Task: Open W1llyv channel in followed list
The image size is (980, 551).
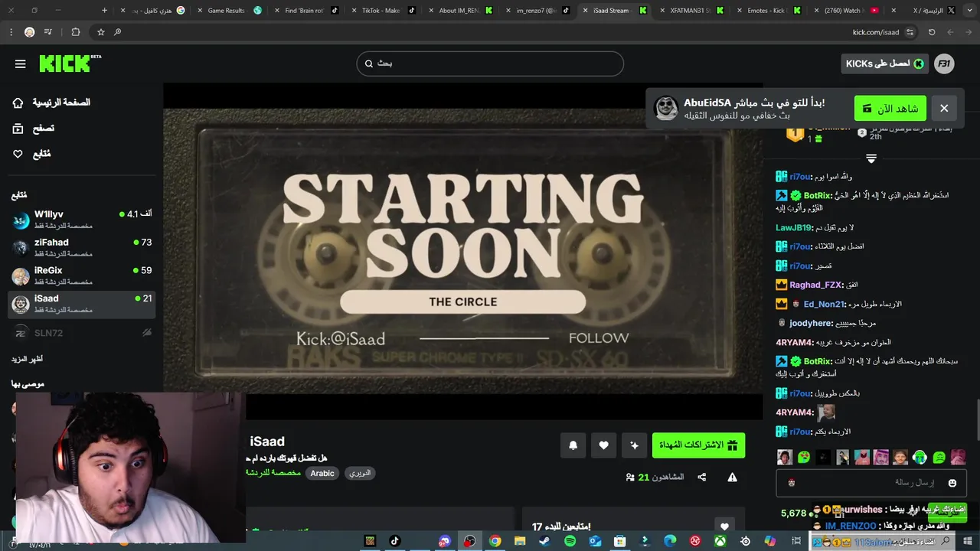Action: [82, 220]
